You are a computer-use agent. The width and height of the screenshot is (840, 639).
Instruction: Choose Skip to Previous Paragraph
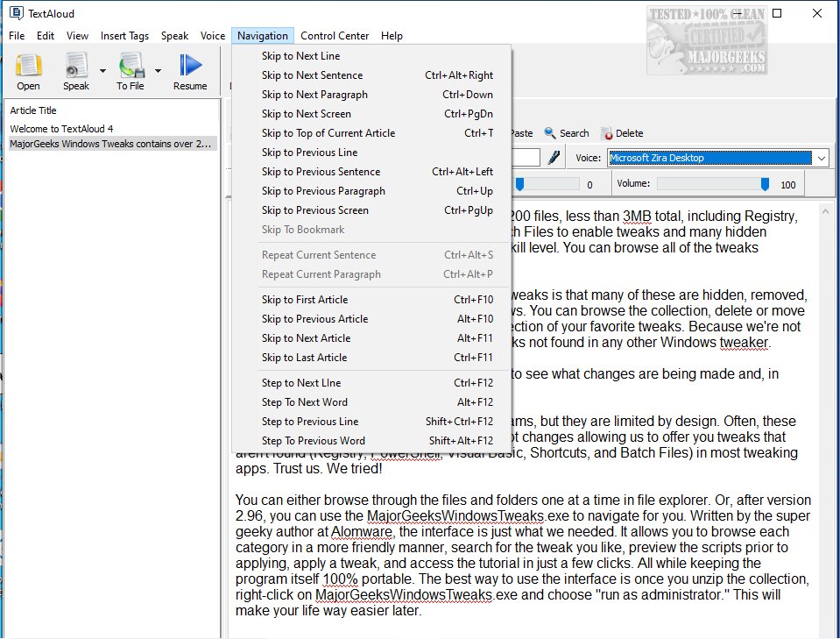pyautogui.click(x=371, y=191)
